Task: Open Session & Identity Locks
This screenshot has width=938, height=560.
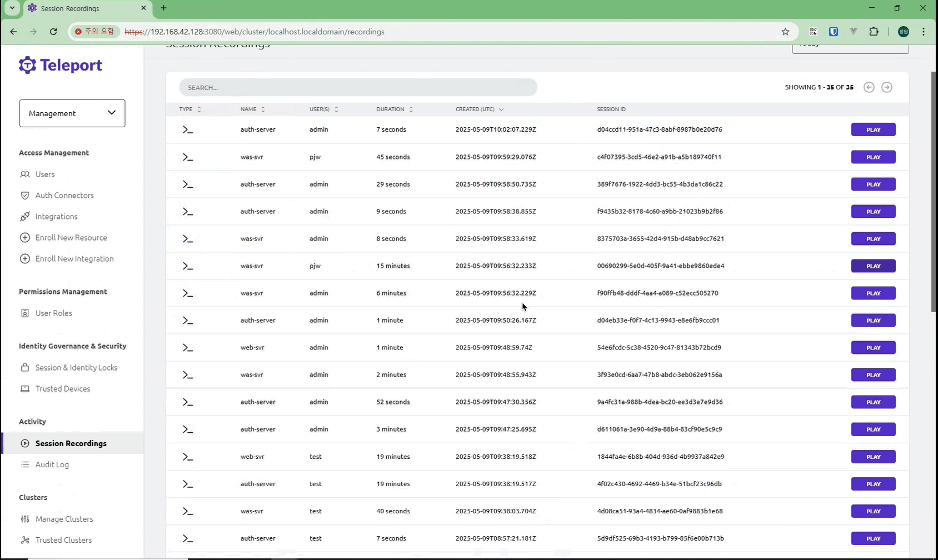Action: click(76, 368)
